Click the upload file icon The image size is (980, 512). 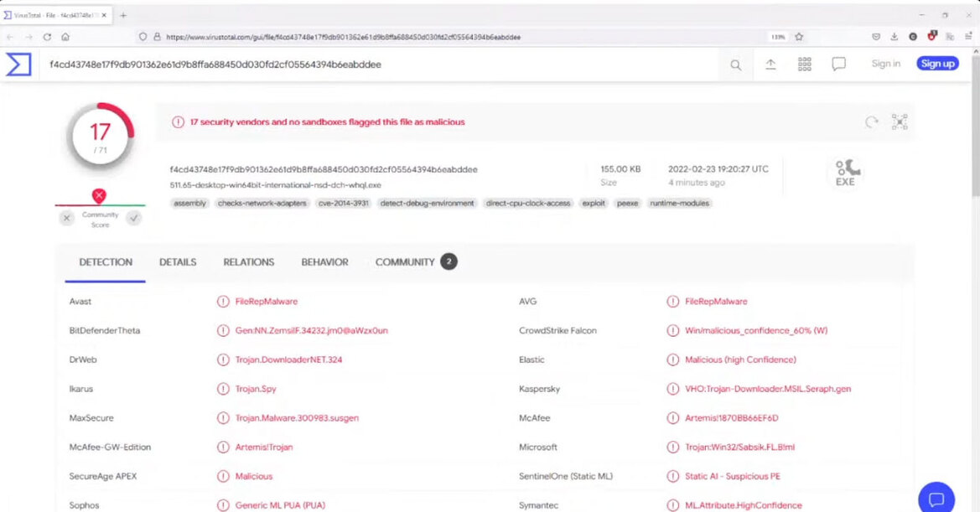[770, 64]
